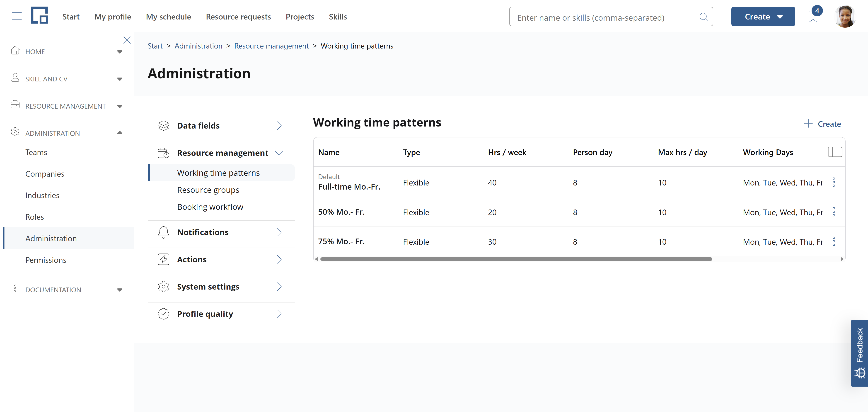Open the hamburger menu icon
The image size is (868, 412).
17,16
